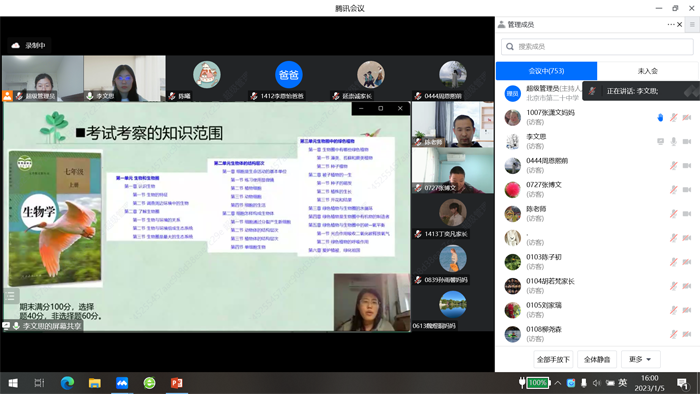Click the 录制中 cloud recording indicator
Image resolution: width=700 pixels, height=394 pixels.
29,46
